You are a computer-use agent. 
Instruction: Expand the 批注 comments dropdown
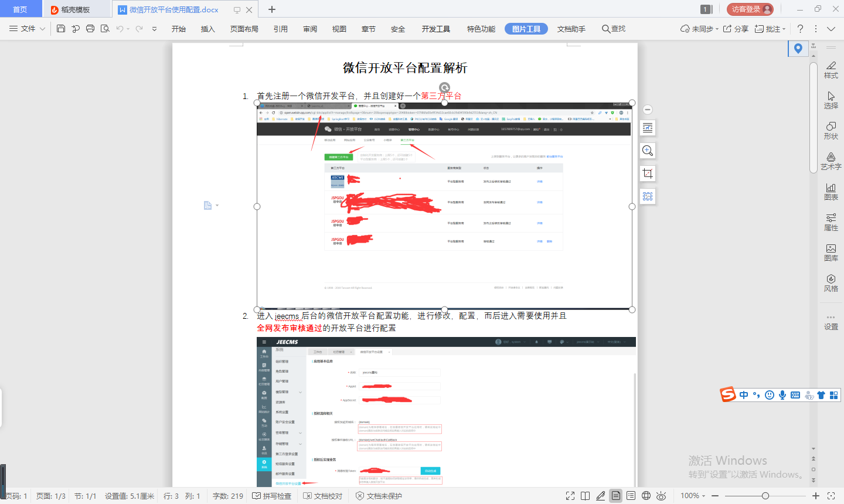[x=784, y=29]
